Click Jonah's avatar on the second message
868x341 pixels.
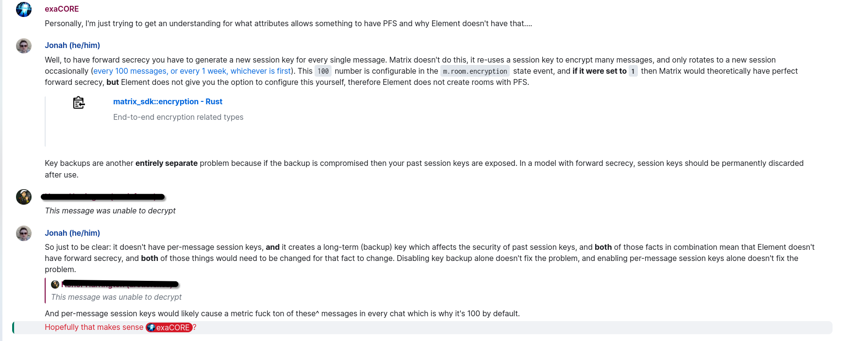(24, 233)
